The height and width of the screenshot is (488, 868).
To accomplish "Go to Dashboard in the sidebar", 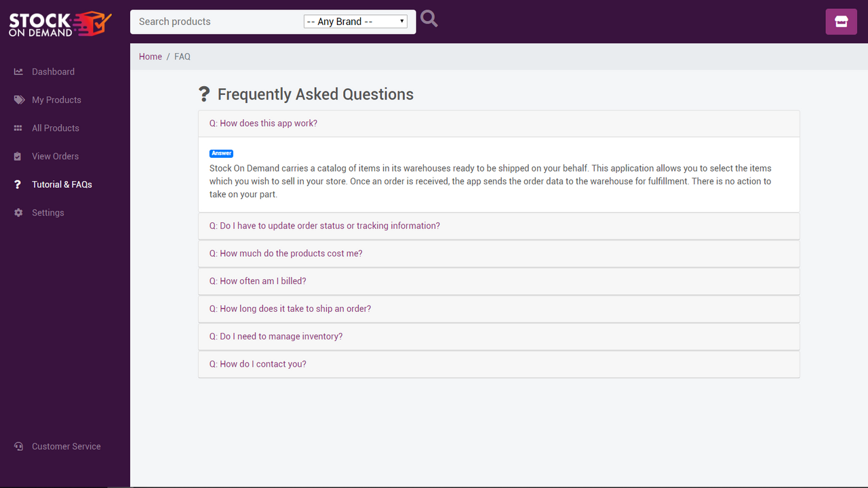I will coord(53,72).
